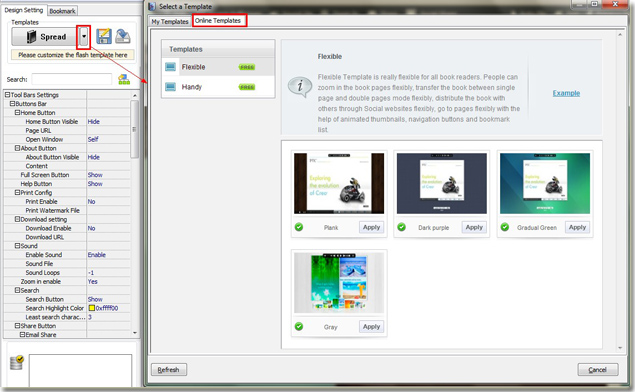635x392 pixels.
Task: Click the Print Enable No value
Action: click(92, 202)
